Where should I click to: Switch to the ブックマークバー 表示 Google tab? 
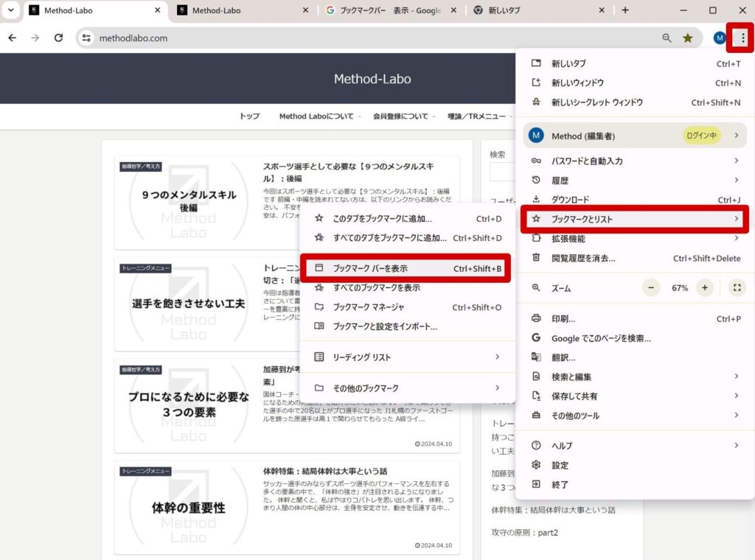pyautogui.click(x=391, y=10)
